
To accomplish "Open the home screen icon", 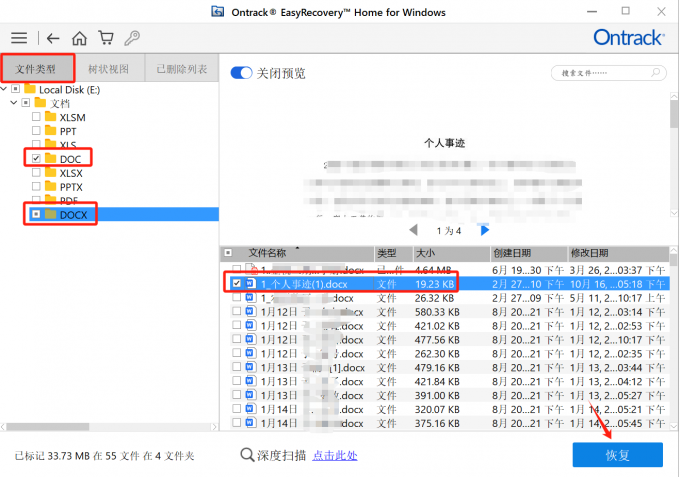I will tap(79, 38).
